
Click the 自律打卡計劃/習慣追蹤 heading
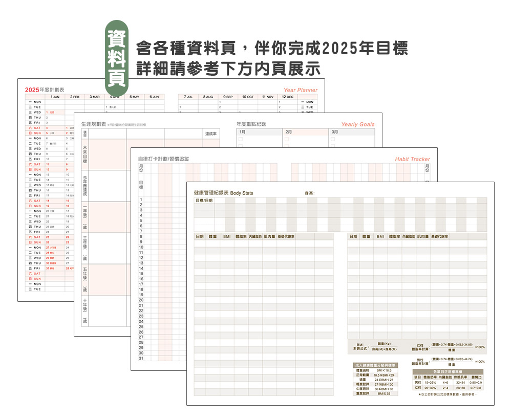pyautogui.click(x=163, y=159)
